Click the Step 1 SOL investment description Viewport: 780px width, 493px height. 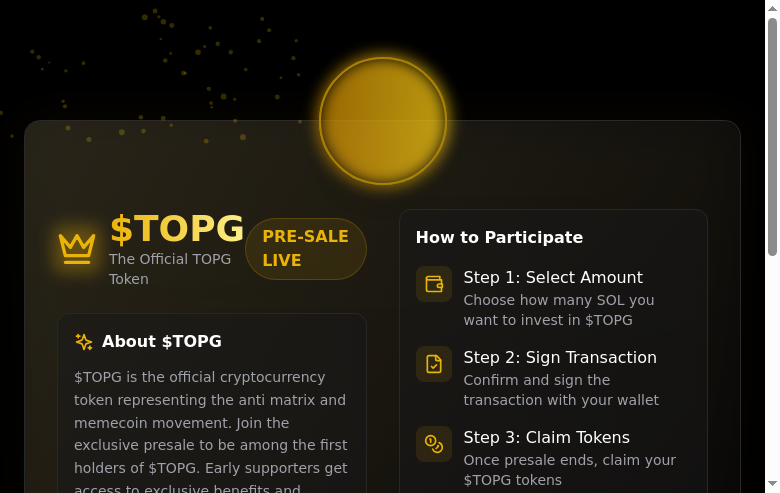[x=558, y=310]
